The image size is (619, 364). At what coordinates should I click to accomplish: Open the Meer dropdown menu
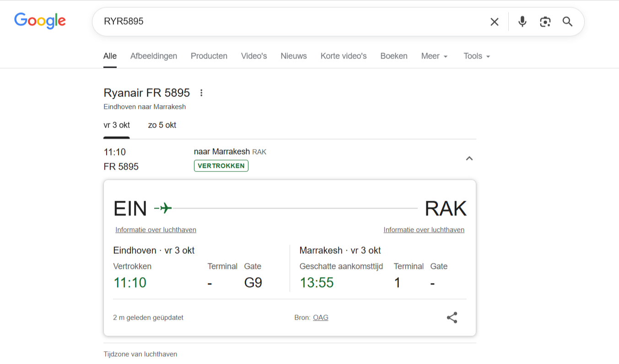(x=434, y=56)
